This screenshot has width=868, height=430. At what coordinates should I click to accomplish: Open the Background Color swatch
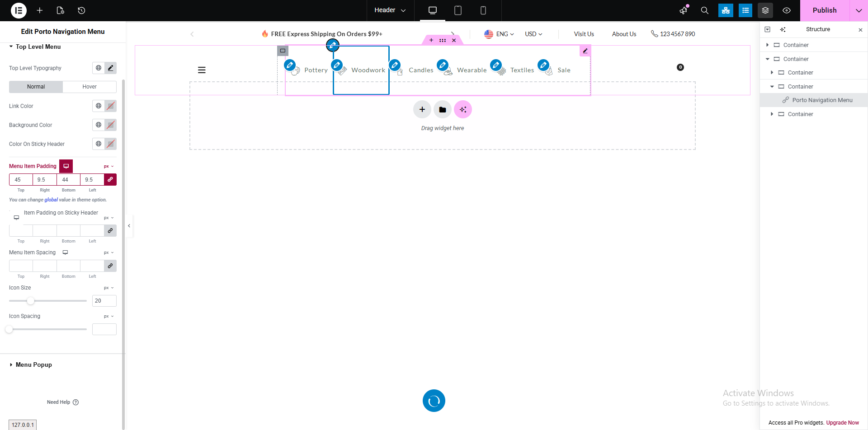pyautogui.click(x=110, y=125)
